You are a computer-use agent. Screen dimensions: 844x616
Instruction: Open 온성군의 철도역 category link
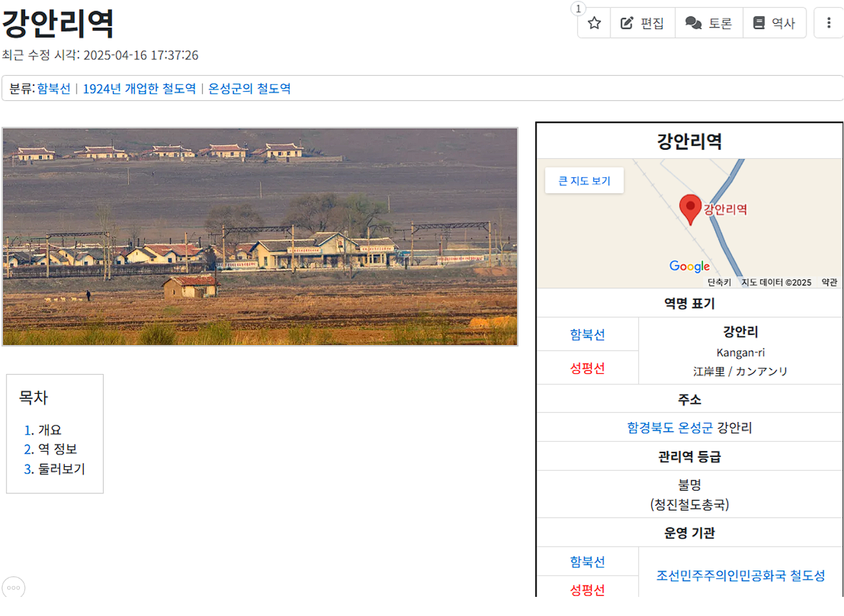[249, 88]
